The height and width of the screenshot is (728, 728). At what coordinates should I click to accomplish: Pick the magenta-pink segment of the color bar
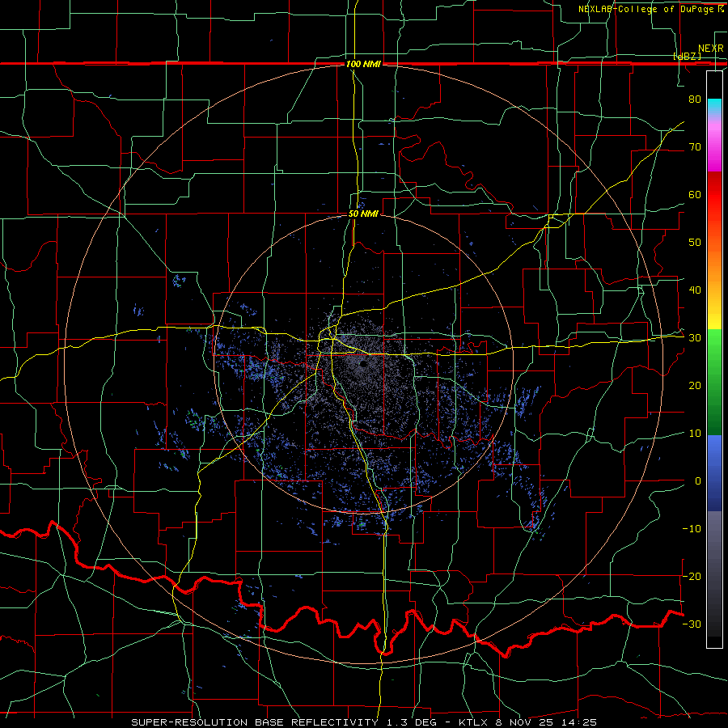(714, 143)
